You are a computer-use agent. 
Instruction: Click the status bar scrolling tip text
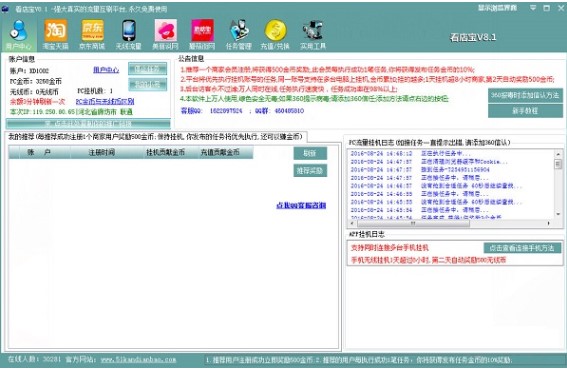pos(359,360)
